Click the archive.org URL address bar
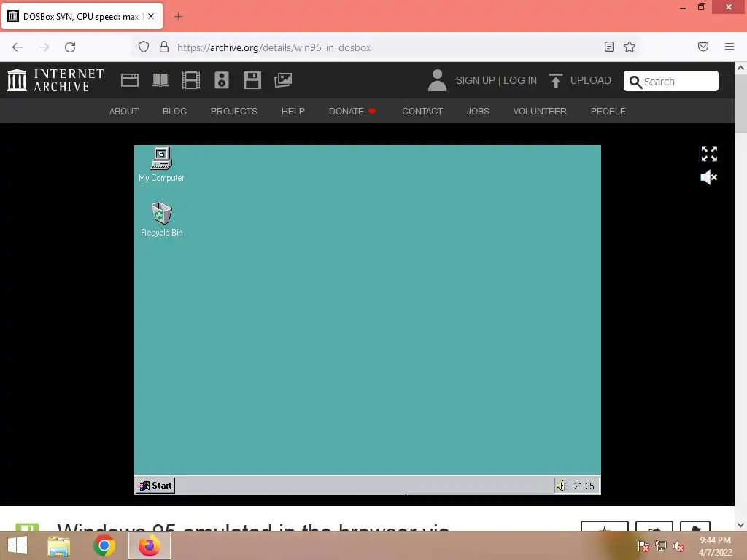747x560 pixels. coord(386,47)
